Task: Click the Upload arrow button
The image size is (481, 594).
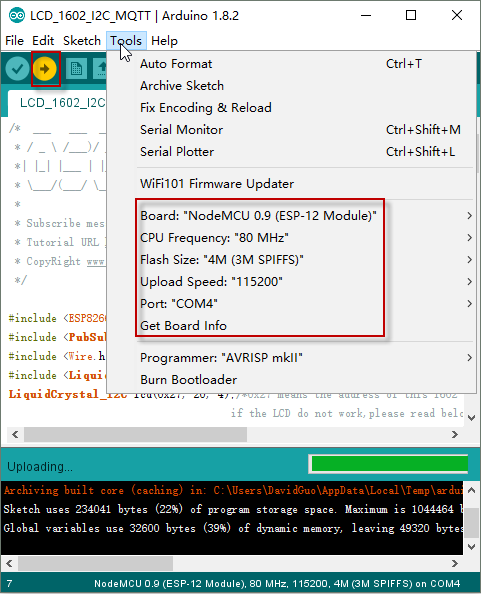Action: (x=45, y=69)
